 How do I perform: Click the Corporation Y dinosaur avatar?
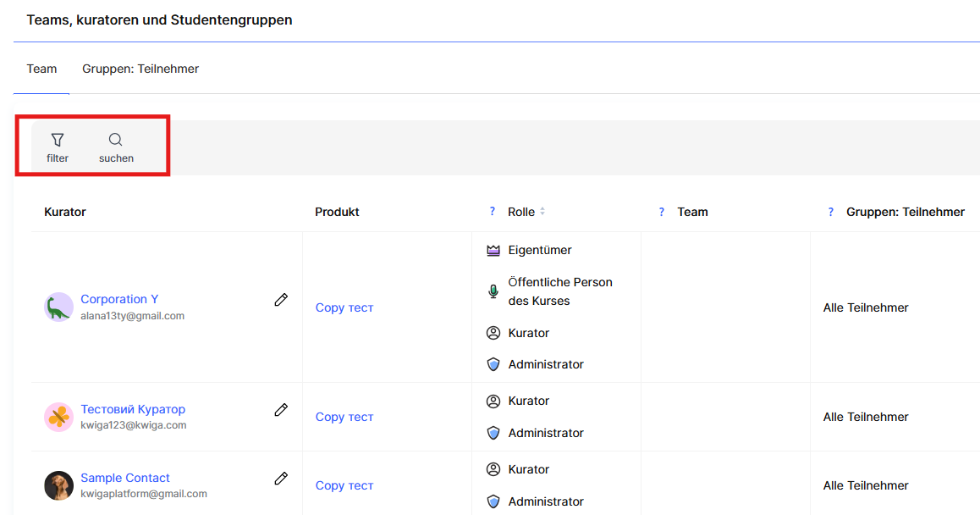pyautogui.click(x=58, y=307)
